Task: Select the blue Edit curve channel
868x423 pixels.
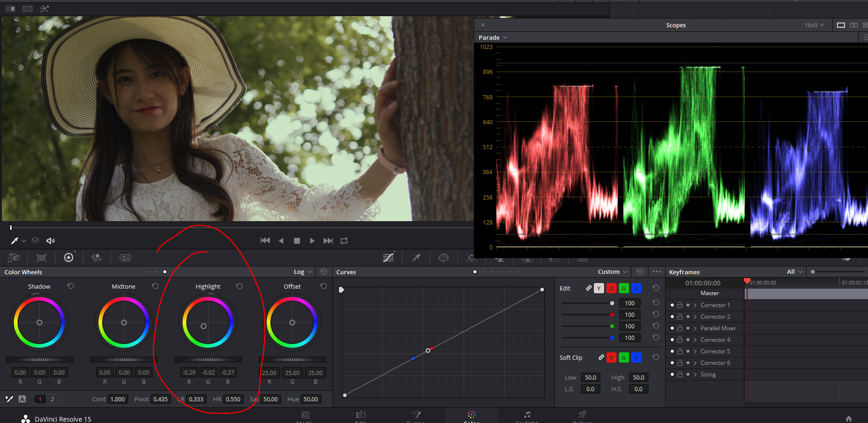Action: tap(636, 289)
